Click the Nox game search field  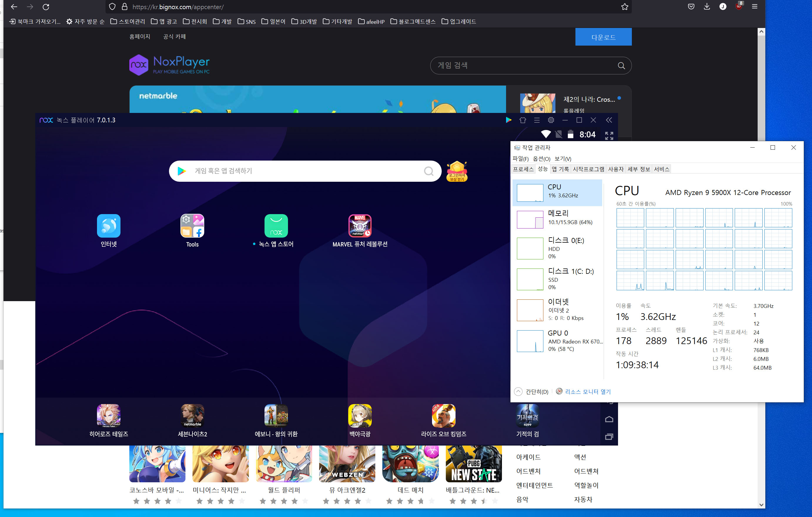(304, 171)
